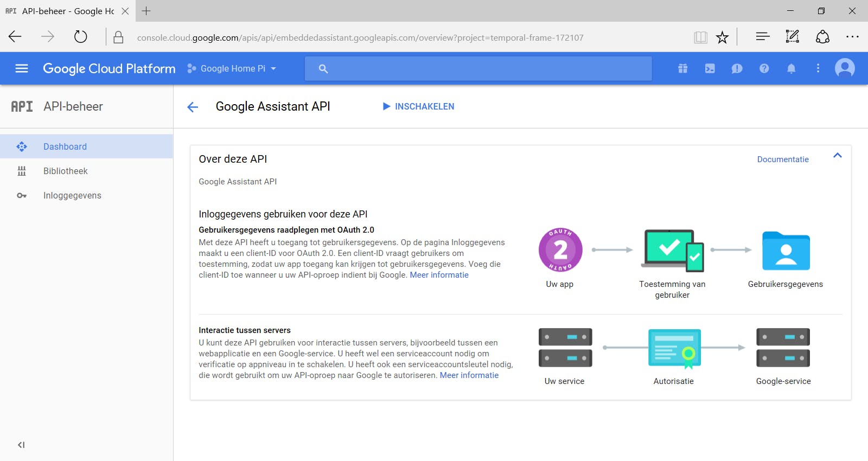The height and width of the screenshot is (461, 868).
Task: Click the address bar URL
Action: pyautogui.click(x=360, y=38)
